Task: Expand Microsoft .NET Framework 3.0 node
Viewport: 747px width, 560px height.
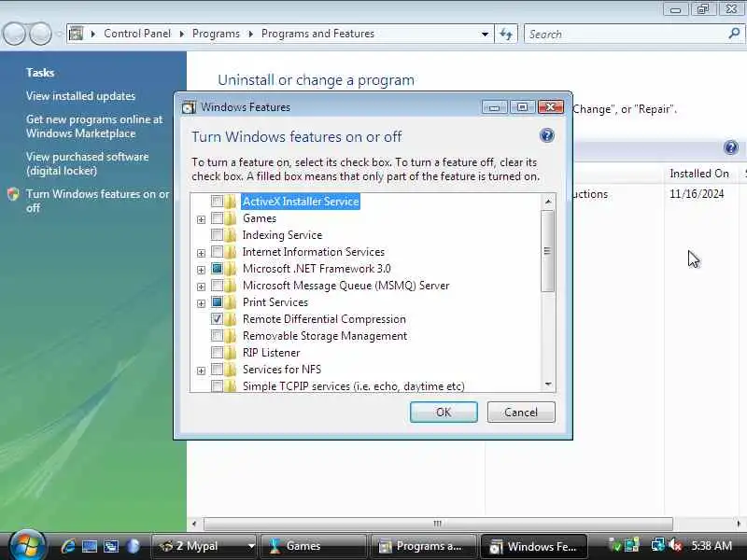Action: 201,270
